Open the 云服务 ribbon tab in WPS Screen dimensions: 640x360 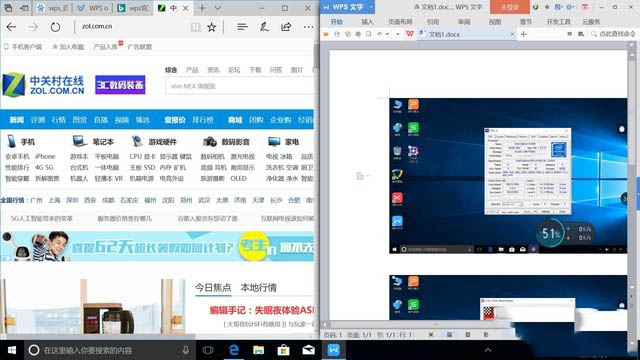591,22
